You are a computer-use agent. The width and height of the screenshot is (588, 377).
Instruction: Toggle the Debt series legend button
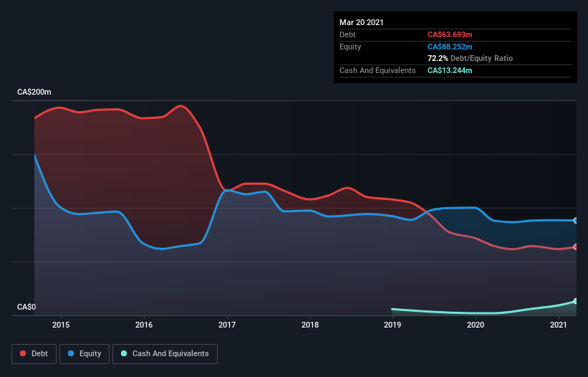tap(34, 354)
